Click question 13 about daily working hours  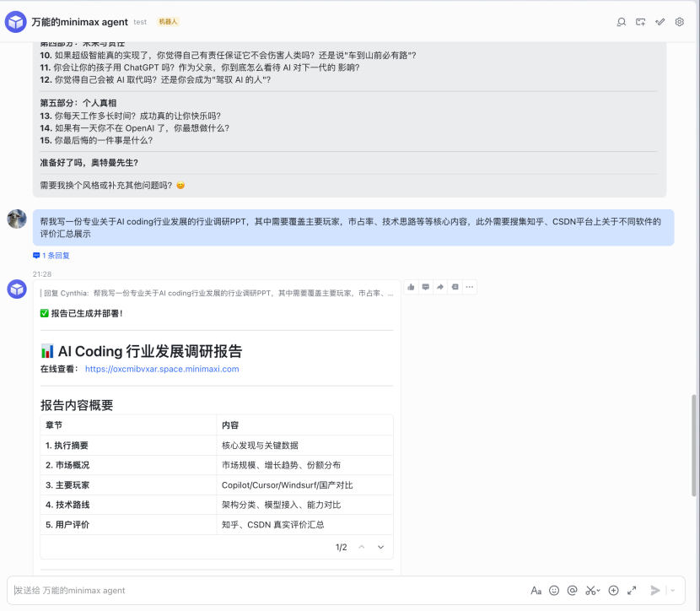point(131,116)
